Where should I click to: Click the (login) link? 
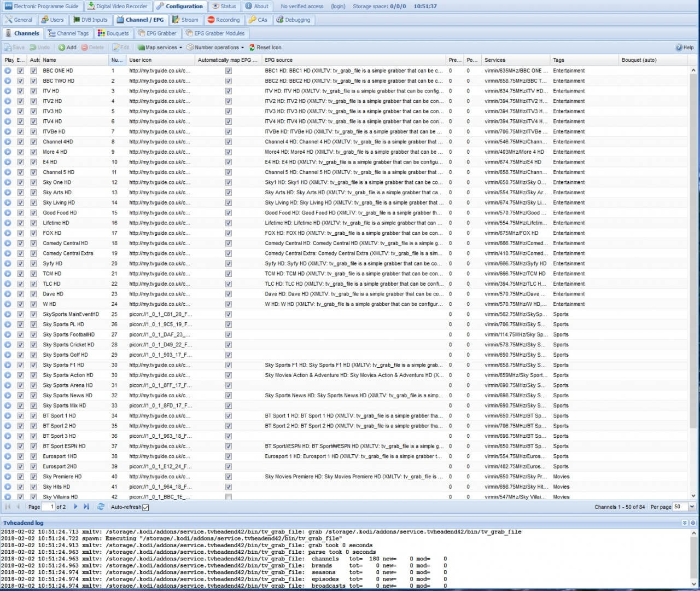pyautogui.click(x=338, y=7)
